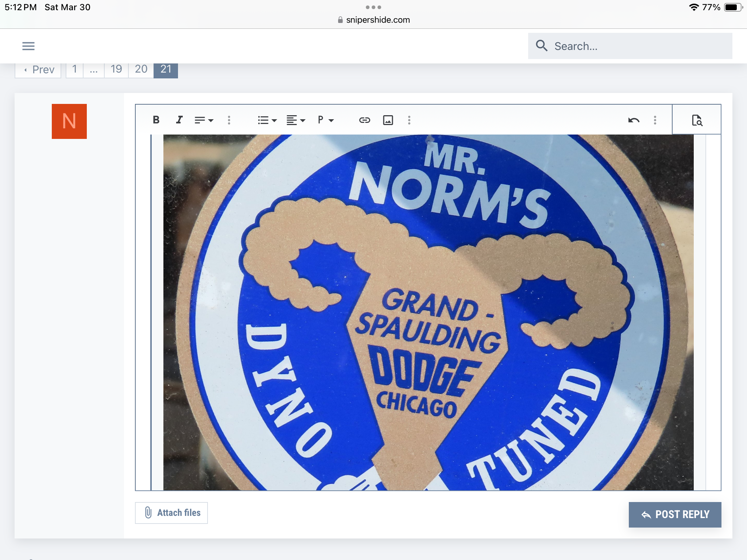Focus the Search... input field
Screen dimensions: 747x560
pyautogui.click(x=630, y=46)
